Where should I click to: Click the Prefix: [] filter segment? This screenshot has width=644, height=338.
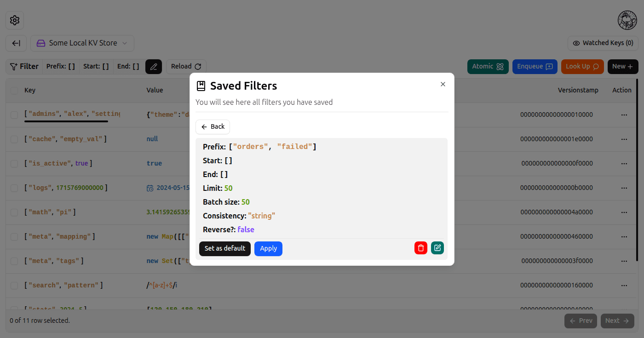click(x=61, y=67)
